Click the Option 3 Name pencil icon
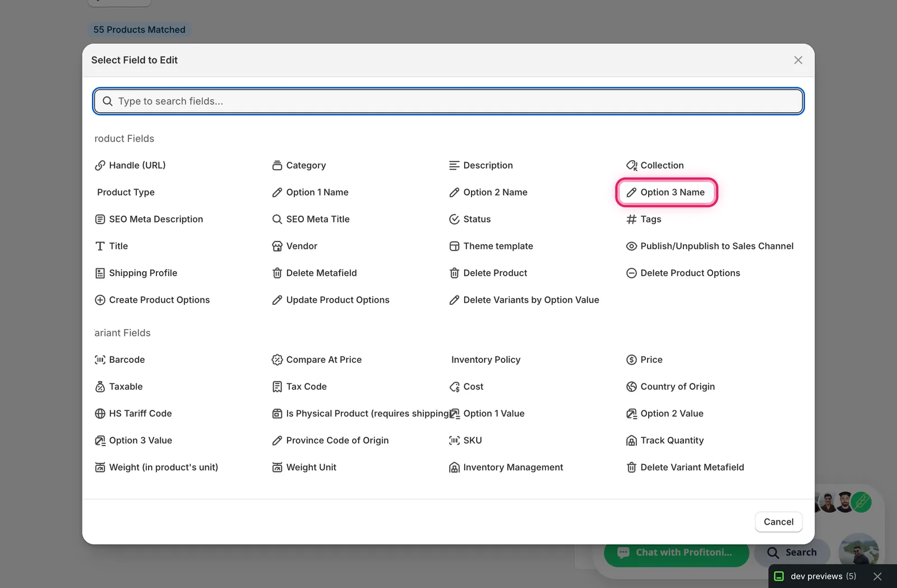Viewport: 897px width, 588px height. point(631,192)
